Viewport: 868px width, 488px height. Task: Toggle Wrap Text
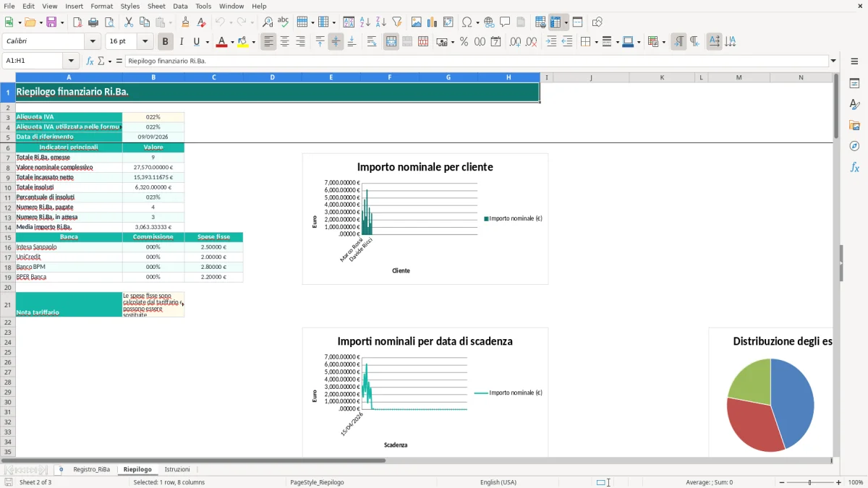point(372,42)
